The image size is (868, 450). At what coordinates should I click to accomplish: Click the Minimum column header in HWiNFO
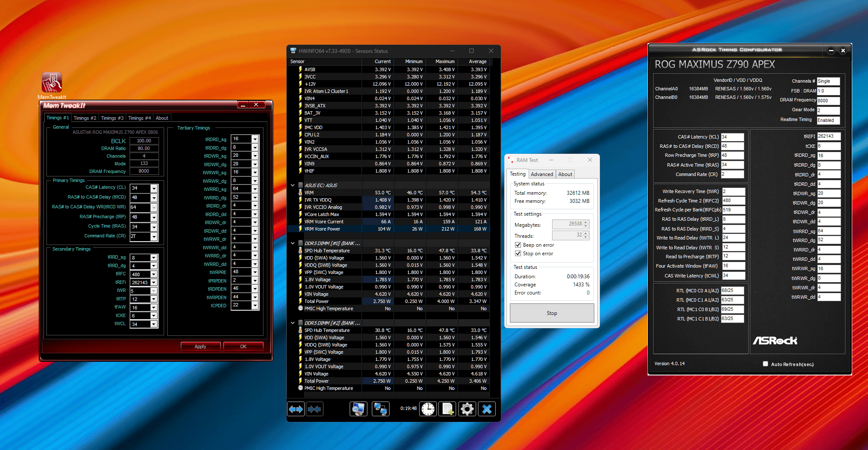click(x=409, y=61)
